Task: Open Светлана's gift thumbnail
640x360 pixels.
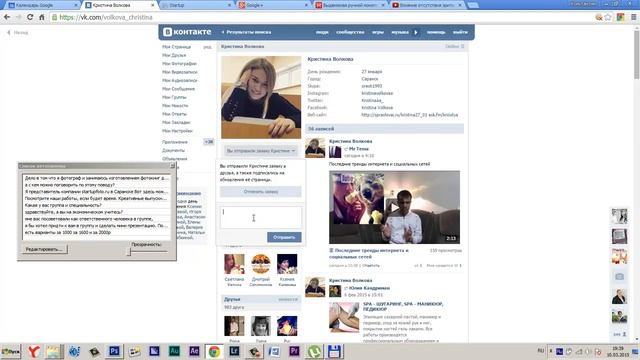Action: click(234, 264)
